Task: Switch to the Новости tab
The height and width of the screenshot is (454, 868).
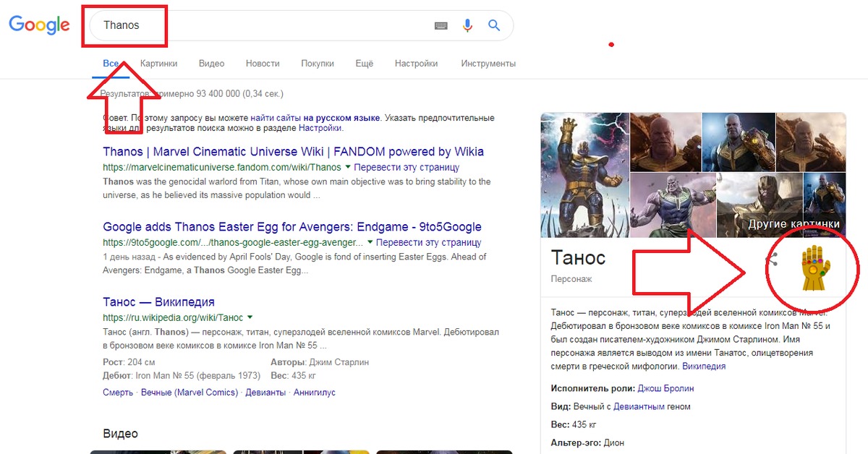Action: pyautogui.click(x=263, y=64)
